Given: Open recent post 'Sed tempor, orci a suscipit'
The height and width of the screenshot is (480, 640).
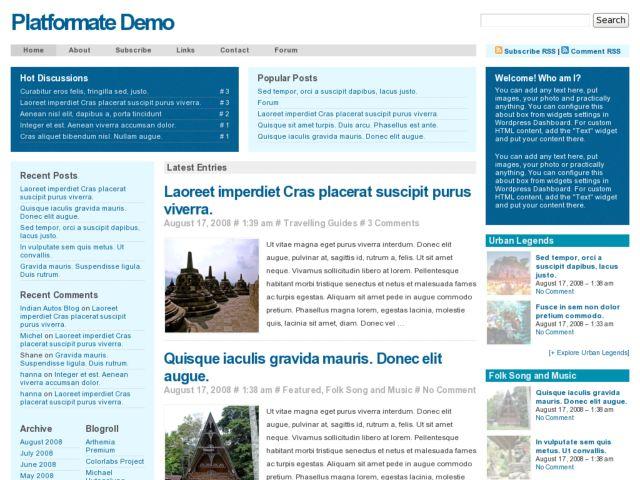Looking at the screenshot, I should (80, 232).
